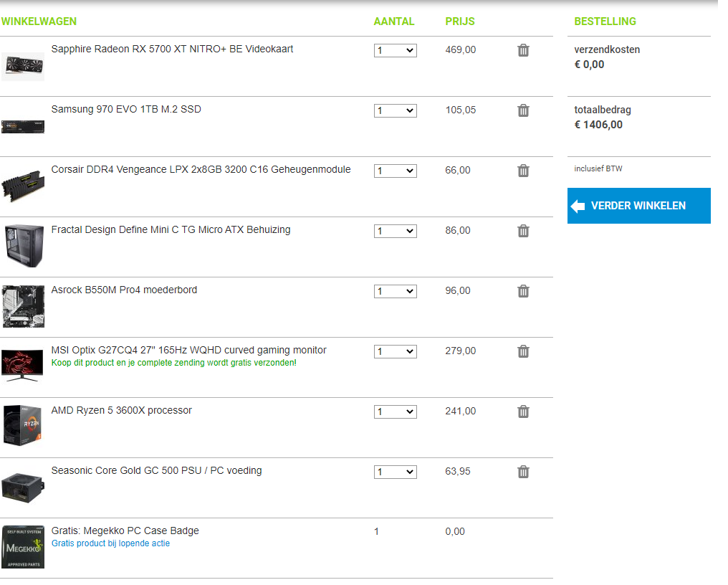
Task: Click the Megekko case badge thumbnail
Action: [x=23, y=547]
